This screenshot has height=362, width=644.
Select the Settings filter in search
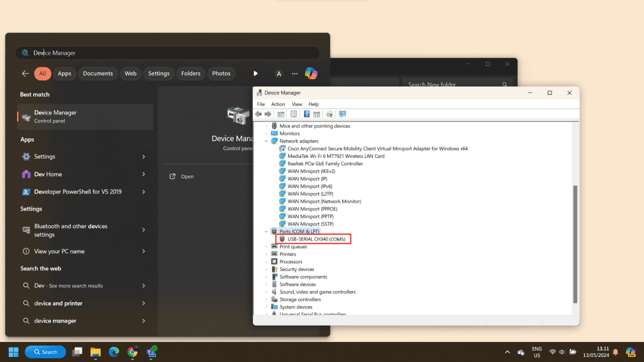(x=158, y=74)
